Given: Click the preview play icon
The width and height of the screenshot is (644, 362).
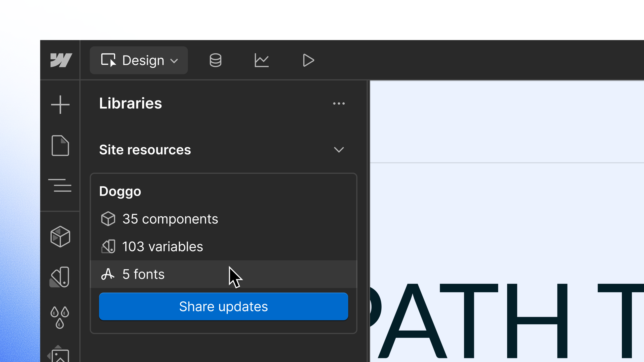Looking at the screenshot, I should tap(308, 60).
